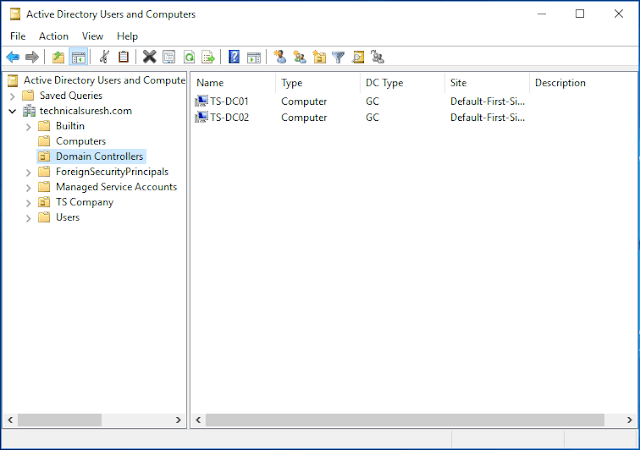Click Add to group toolbar icon

point(378,57)
